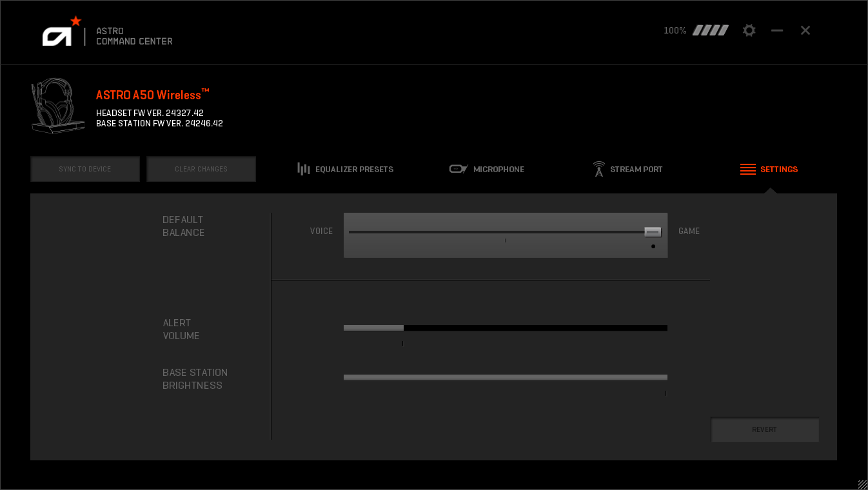
Task: Click the battery level bars icon
Action: [711, 30]
